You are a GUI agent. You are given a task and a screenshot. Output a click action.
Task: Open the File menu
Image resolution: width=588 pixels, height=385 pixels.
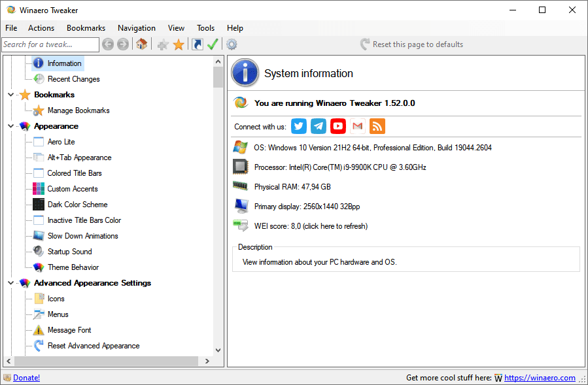click(x=11, y=28)
